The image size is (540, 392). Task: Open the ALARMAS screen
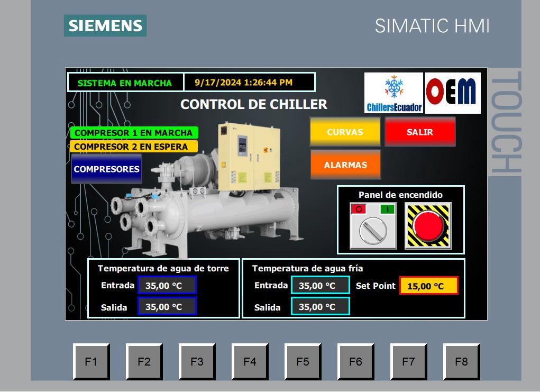coord(345,165)
